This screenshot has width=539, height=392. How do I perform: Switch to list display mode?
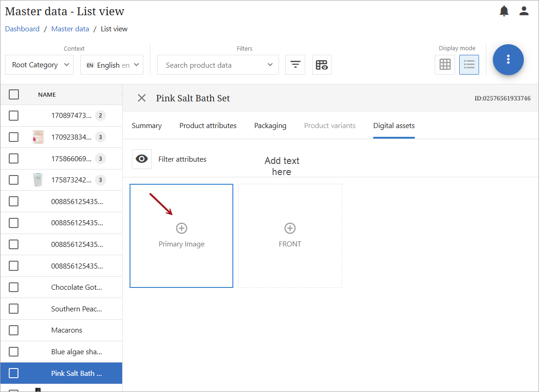click(469, 64)
